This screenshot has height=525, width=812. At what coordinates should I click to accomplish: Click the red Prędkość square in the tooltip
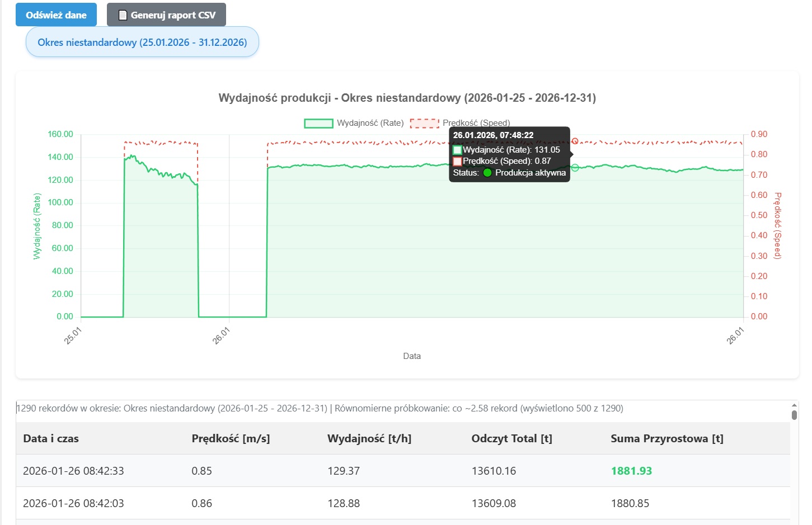pyautogui.click(x=457, y=161)
